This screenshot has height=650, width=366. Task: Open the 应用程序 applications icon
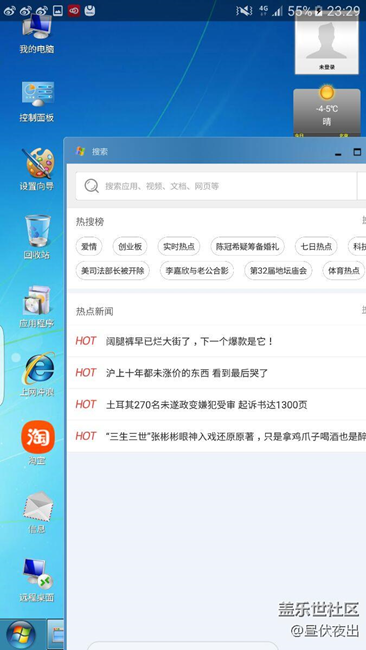tap(37, 307)
